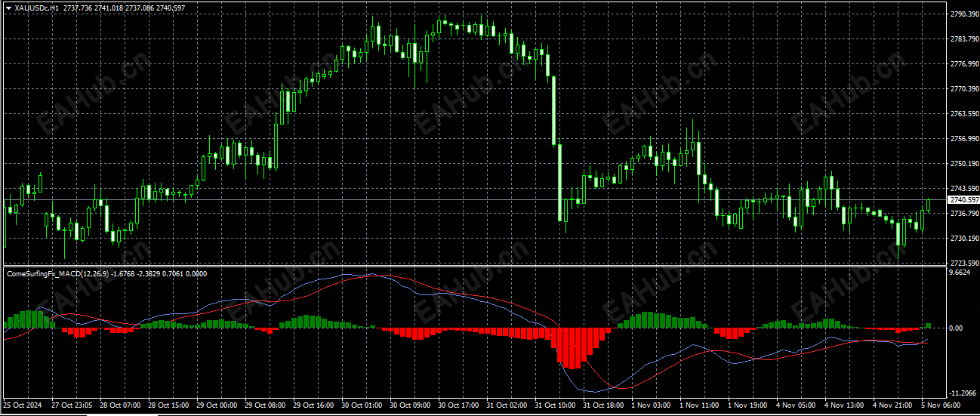Click the 25 Oct 2024 time label
This screenshot has width=980, height=416.
pyautogui.click(x=21, y=405)
